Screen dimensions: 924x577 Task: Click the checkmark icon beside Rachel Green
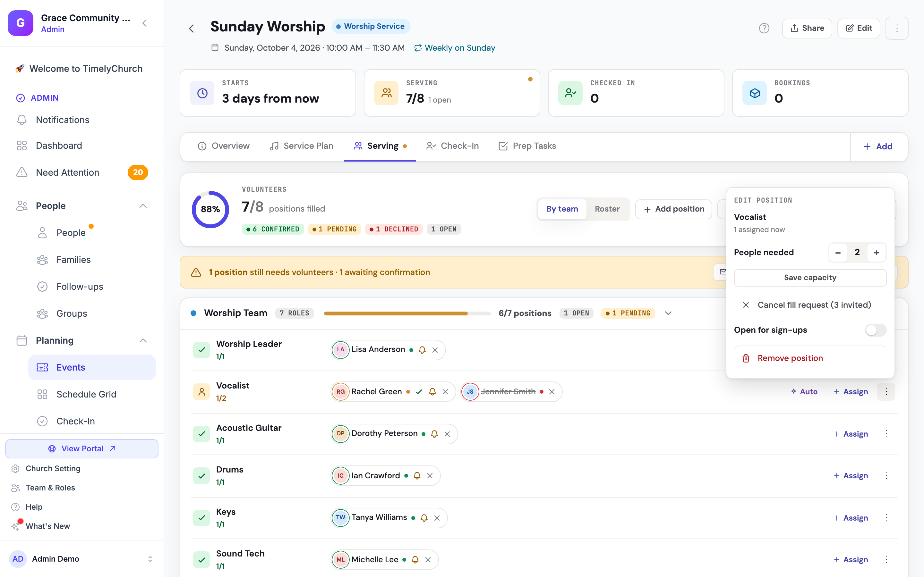[x=419, y=391]
